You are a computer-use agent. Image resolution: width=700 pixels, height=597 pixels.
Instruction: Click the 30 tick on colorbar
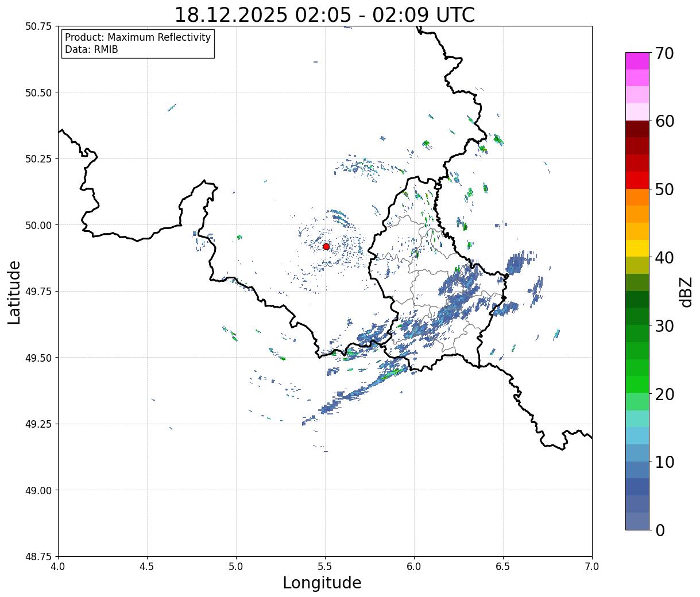[664, 326]
